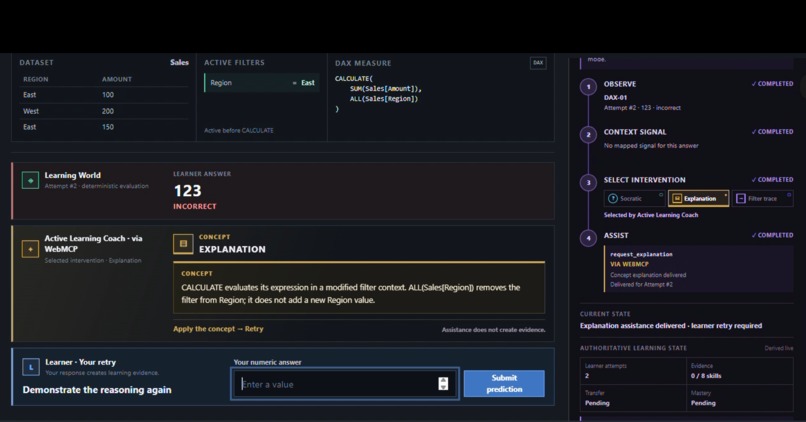
Task: Click the Evidence '0 / 8 skills' cell
Action: pos(740,371)
